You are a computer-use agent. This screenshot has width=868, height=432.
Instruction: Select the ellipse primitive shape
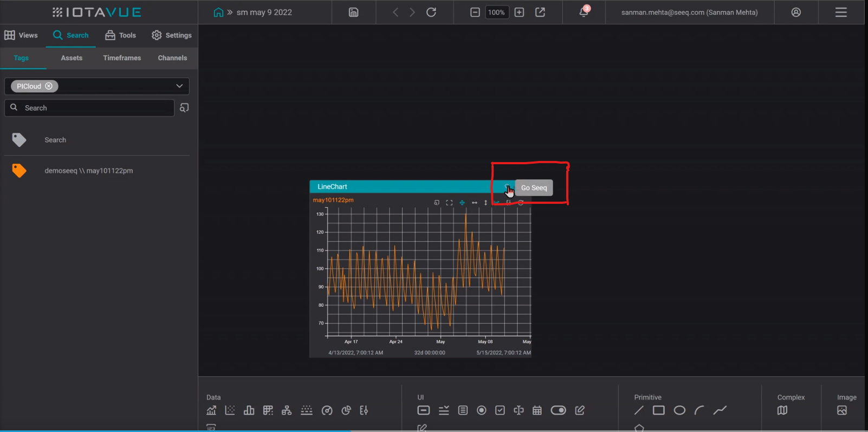click(x=679, y=410)
